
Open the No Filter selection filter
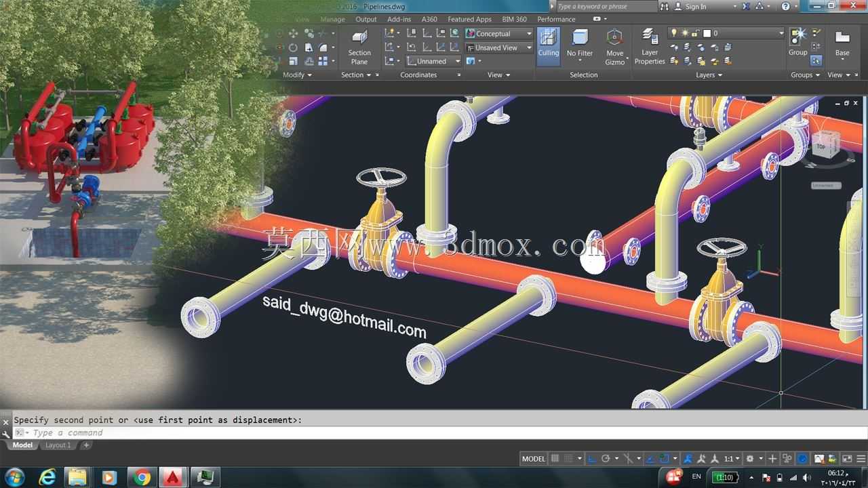click(580, 47)
